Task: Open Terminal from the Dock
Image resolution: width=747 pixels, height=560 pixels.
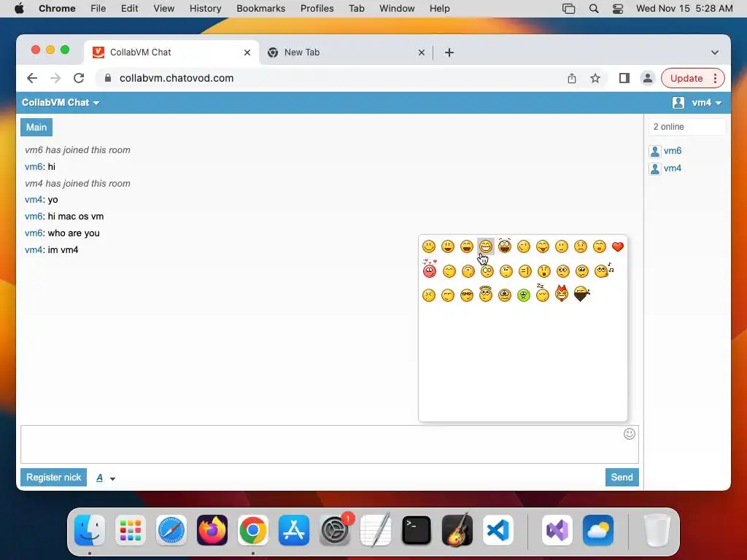Action: (x=417, y=530)
